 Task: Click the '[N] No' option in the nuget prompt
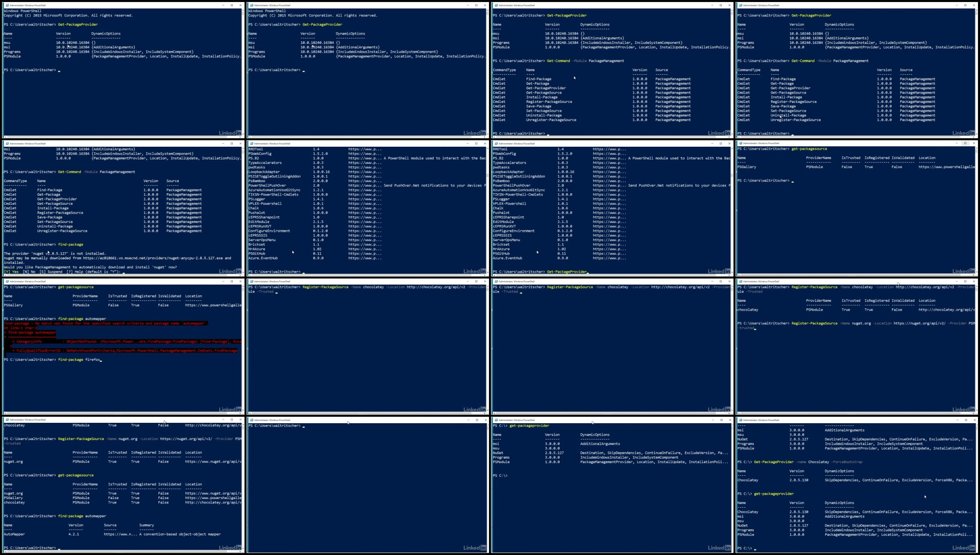[29, 272]
